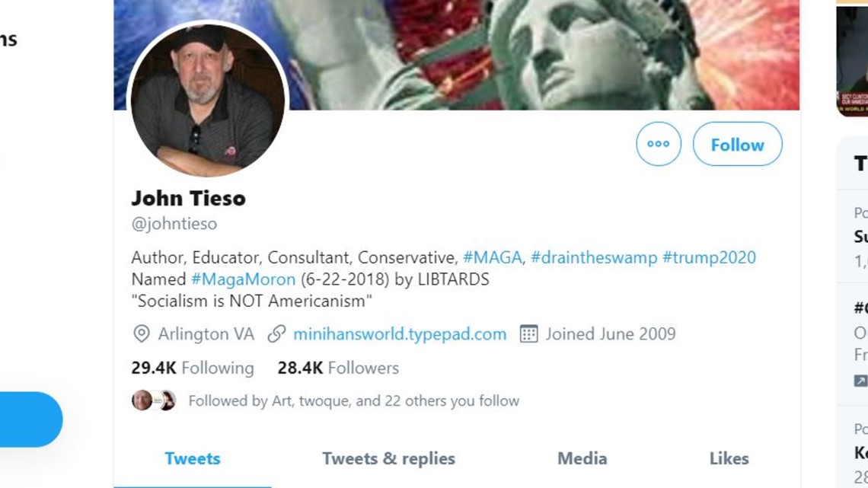The height and width of the screenshot is (488, 868).
Task: Open John Tieso's profile picture
Action: [208, 100]
